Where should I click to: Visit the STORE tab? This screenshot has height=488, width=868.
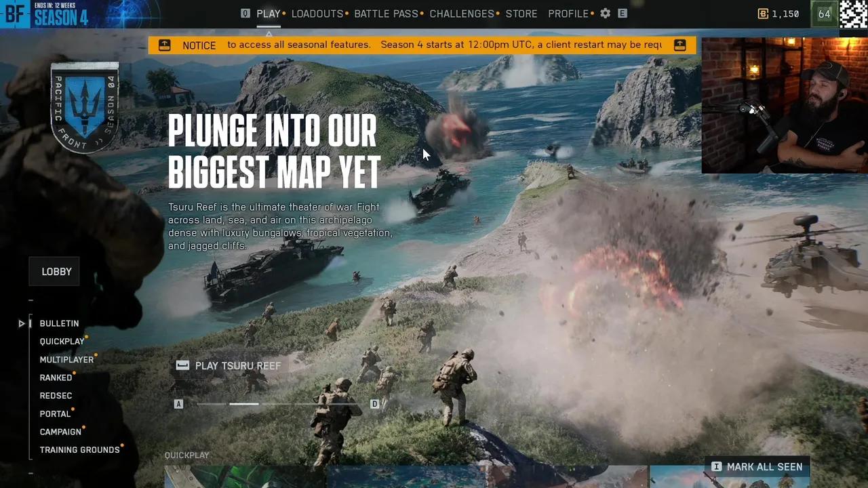[x=521, y=14]
